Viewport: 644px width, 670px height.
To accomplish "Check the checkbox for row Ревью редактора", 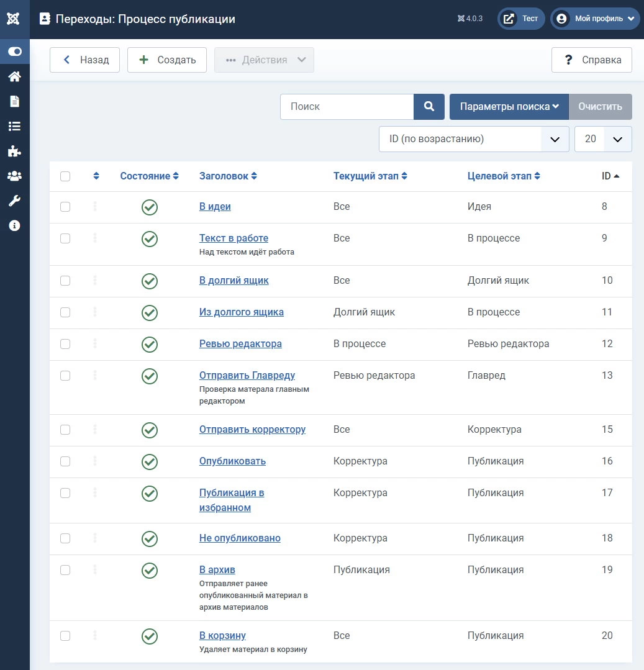I will click(x=65, y=344).
